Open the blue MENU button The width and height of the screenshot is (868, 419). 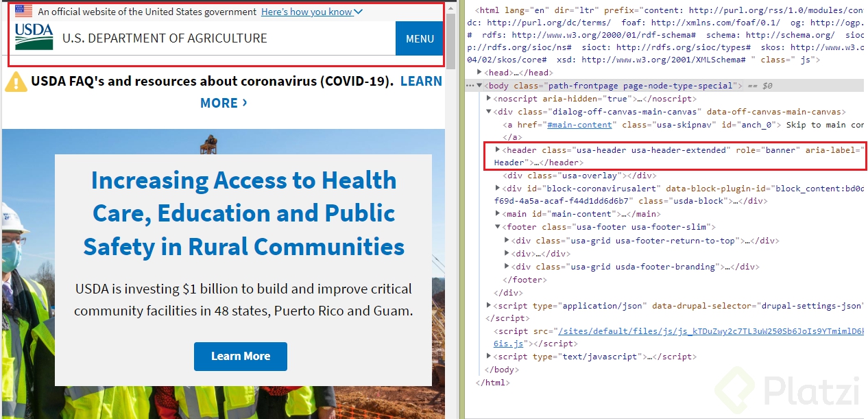[x=420, y=38]
